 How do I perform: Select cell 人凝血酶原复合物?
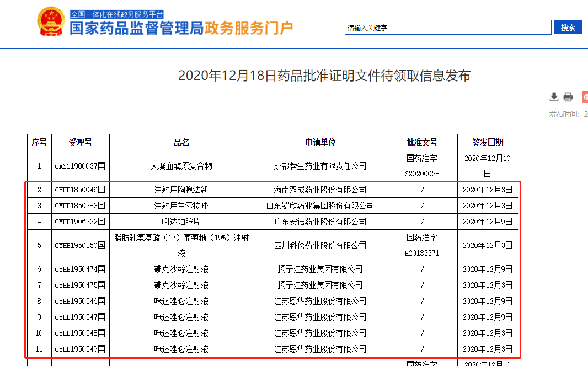[181, 166]
